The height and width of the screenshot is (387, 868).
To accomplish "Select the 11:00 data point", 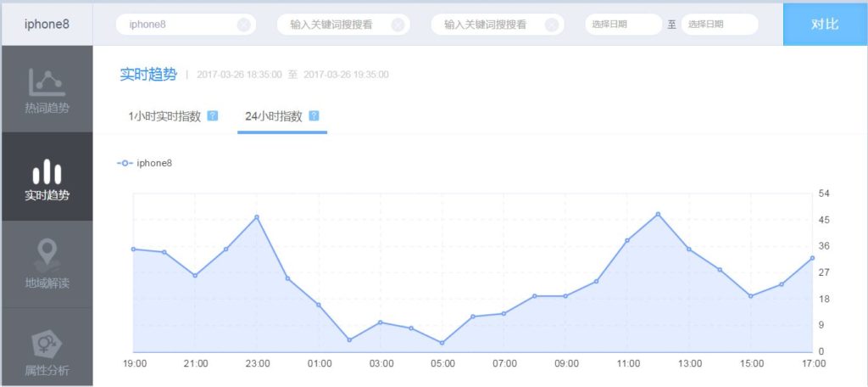I will point(627,240).
